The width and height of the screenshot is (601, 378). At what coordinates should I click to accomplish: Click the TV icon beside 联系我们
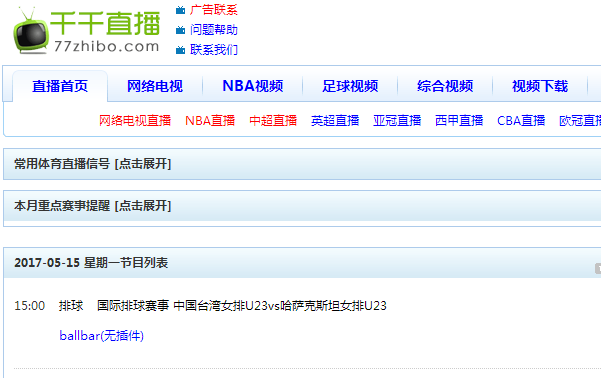180,50
